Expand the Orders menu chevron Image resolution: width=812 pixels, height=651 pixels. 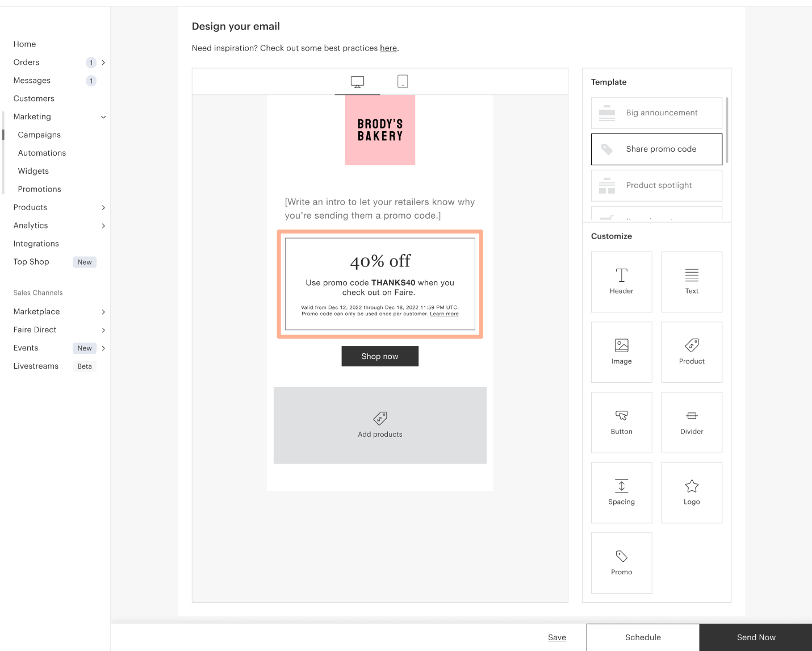point(103,62)
